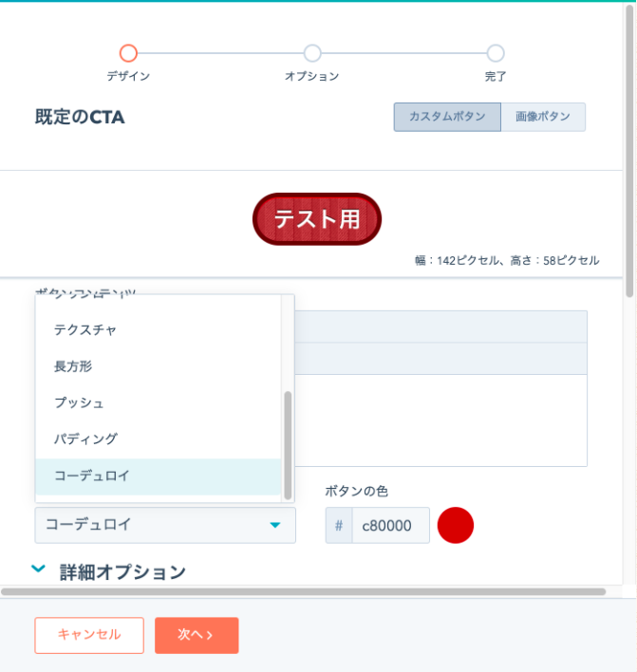Image resolution: width=637 pixels, height=672 pixels.
Task: Open the コーデュロイ style dropdown
Action: (152, 525)
